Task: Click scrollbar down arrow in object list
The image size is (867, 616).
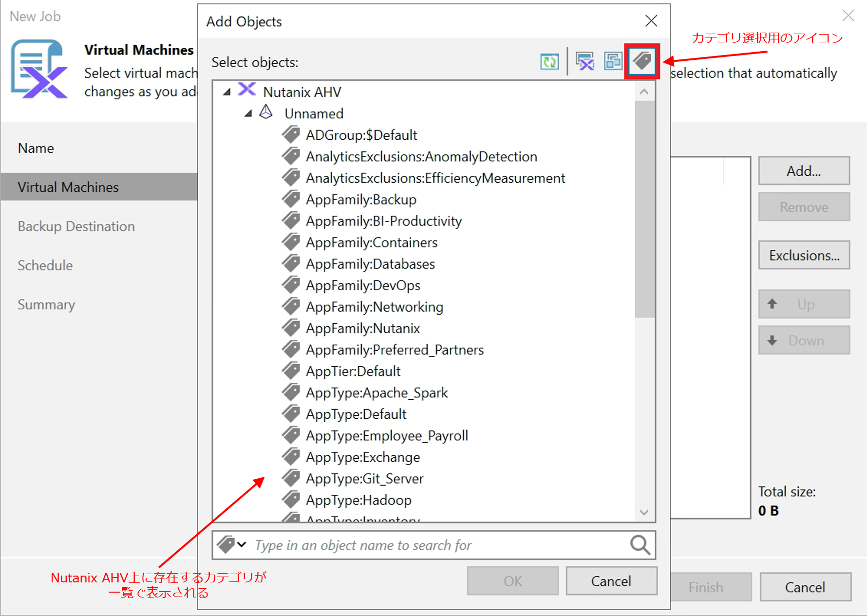Action: [x=644, y=512]
